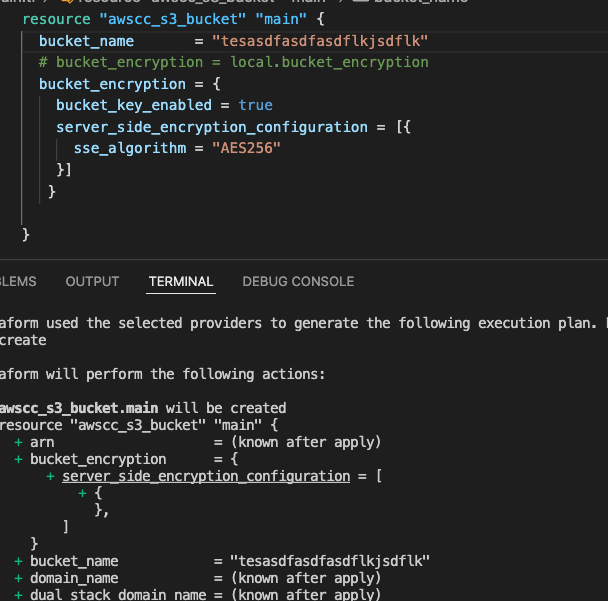Place cursor on bucket_name attribute in editor

coord(86,41)
